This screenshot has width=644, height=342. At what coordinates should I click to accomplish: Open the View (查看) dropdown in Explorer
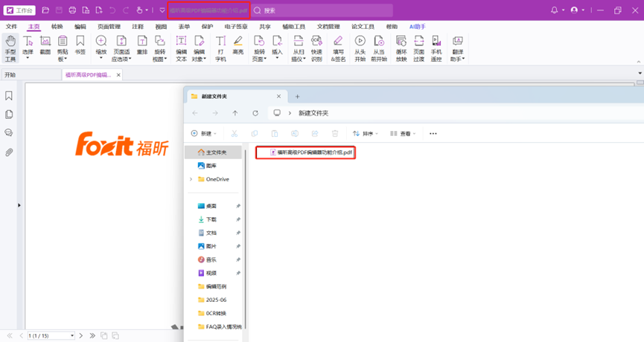[403, 133]
